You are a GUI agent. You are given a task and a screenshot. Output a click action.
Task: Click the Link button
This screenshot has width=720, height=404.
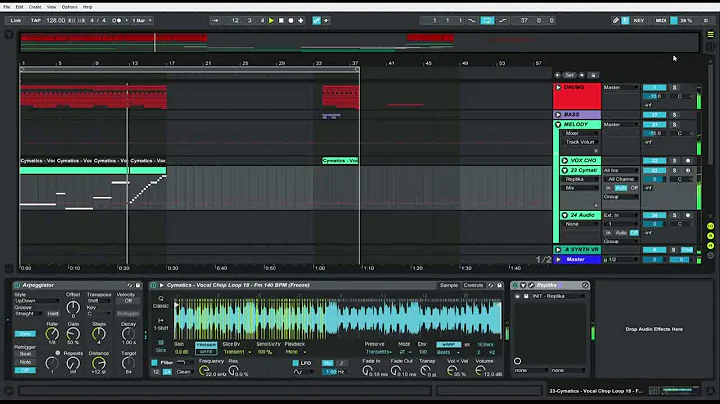pyautogui.click(x=16, y=21)
